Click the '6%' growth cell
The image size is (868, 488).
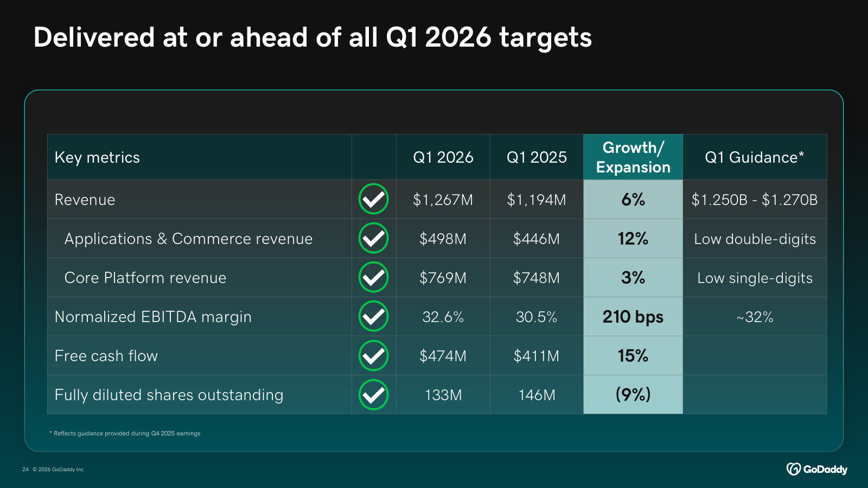click(633, 200)
